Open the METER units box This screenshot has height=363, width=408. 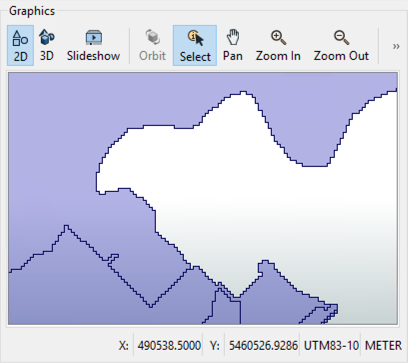pyautogui.click(x=383, y=345)
